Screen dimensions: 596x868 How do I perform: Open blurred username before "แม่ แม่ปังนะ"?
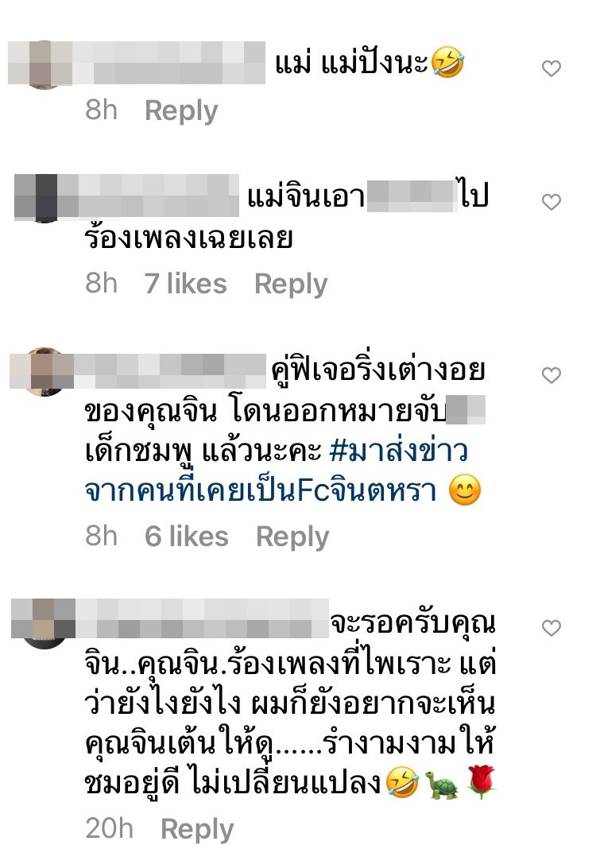point(168,63)
